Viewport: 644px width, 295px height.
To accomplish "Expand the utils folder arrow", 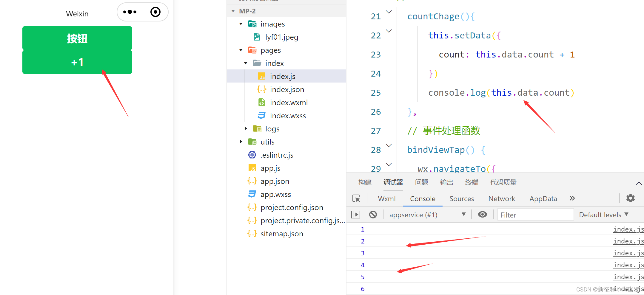I will (241, 142).
